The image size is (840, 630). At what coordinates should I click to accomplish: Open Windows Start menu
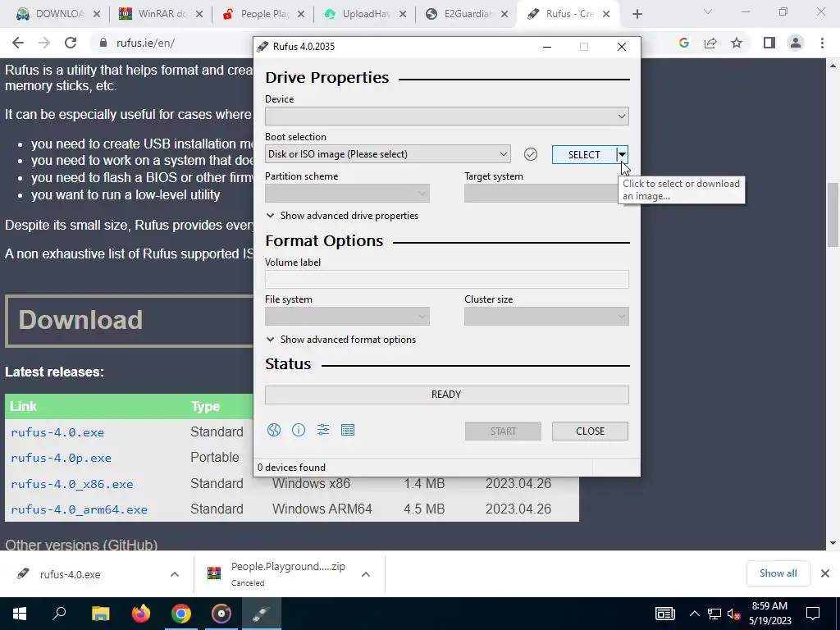[20, 614]
